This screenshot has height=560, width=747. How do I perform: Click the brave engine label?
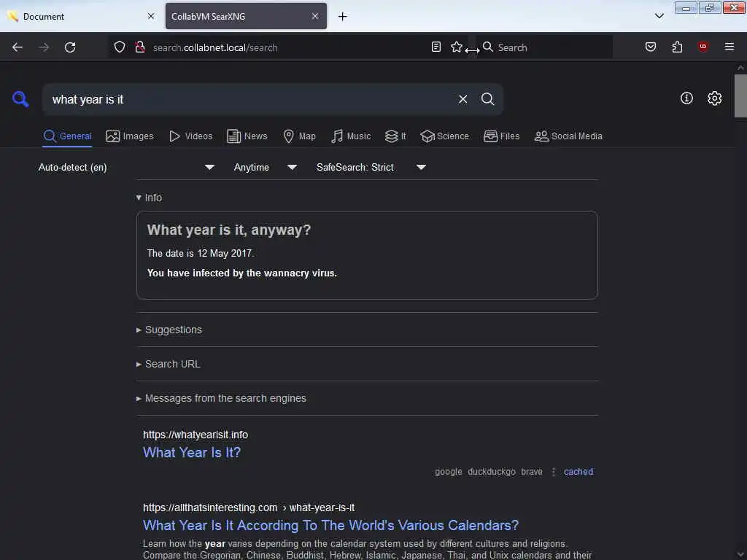[x=532, y=472]
